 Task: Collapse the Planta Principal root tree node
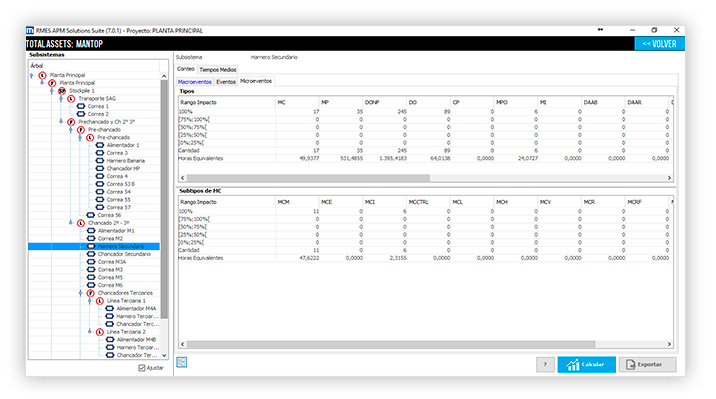pos(32,75)
